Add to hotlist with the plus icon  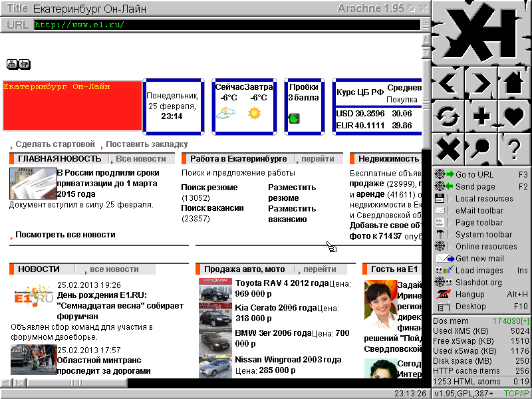click(481, 116)
